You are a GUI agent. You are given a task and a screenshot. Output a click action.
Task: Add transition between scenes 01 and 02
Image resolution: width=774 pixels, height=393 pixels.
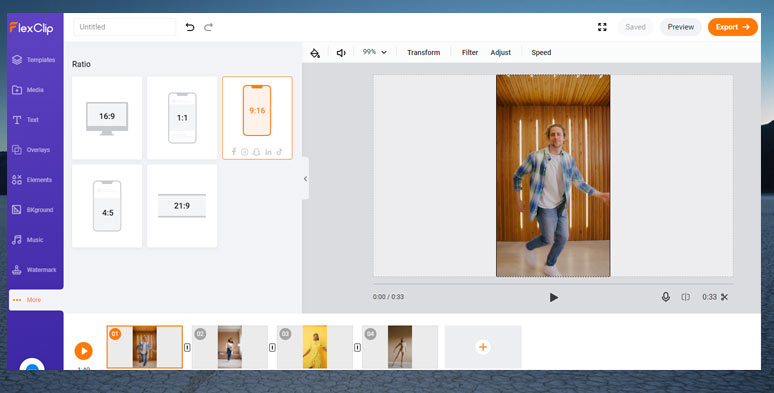click(x=187, y=348)
